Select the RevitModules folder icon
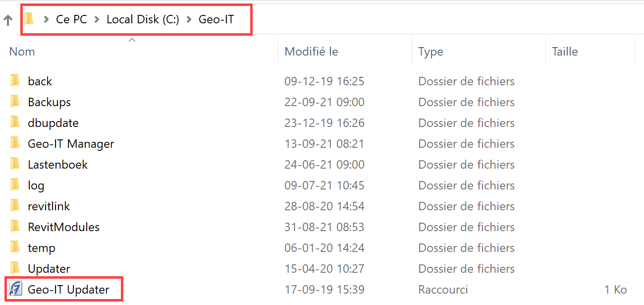 tap(15, 226)
